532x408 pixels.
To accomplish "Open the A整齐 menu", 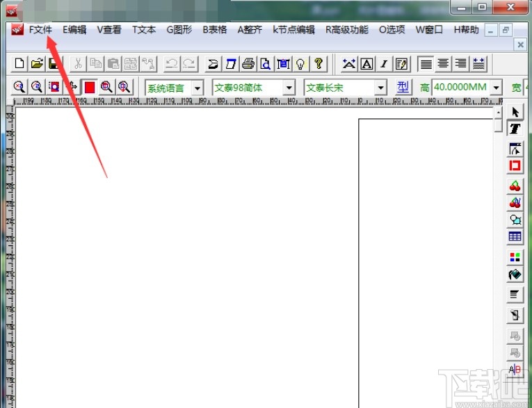I will [250, 30].
